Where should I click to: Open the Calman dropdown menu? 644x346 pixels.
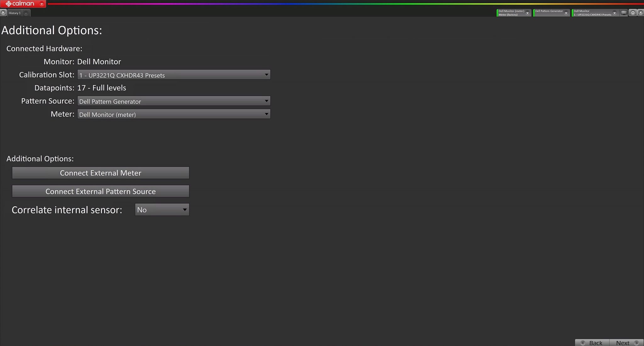41,3
